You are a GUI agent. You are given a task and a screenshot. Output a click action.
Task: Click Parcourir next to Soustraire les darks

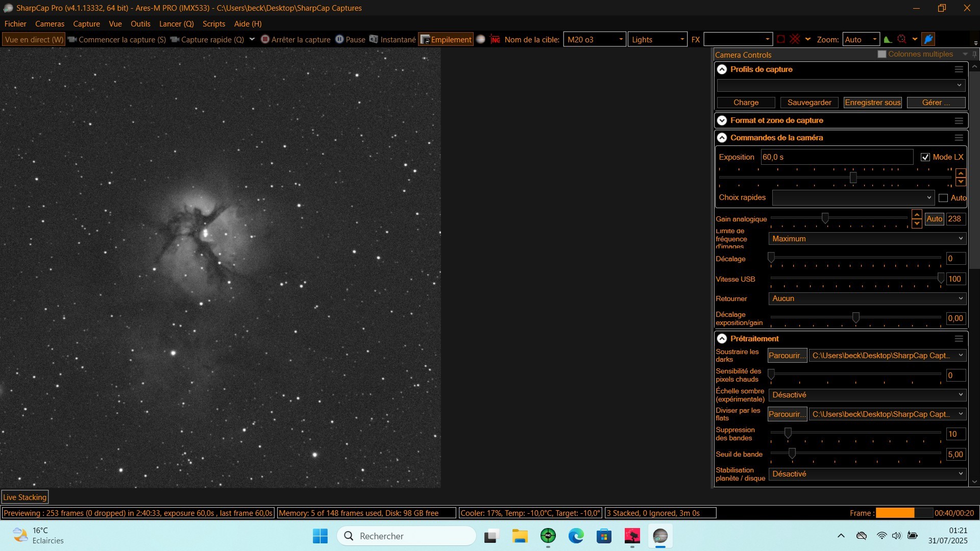(787, 356)
